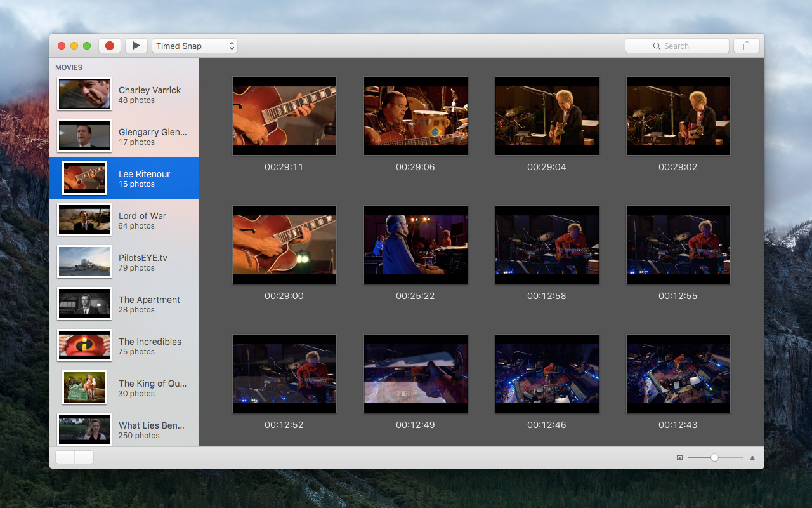This screenshot has height=508, width=812.
Task: Click the "28 photos" count label
Action: click(136, 310)
